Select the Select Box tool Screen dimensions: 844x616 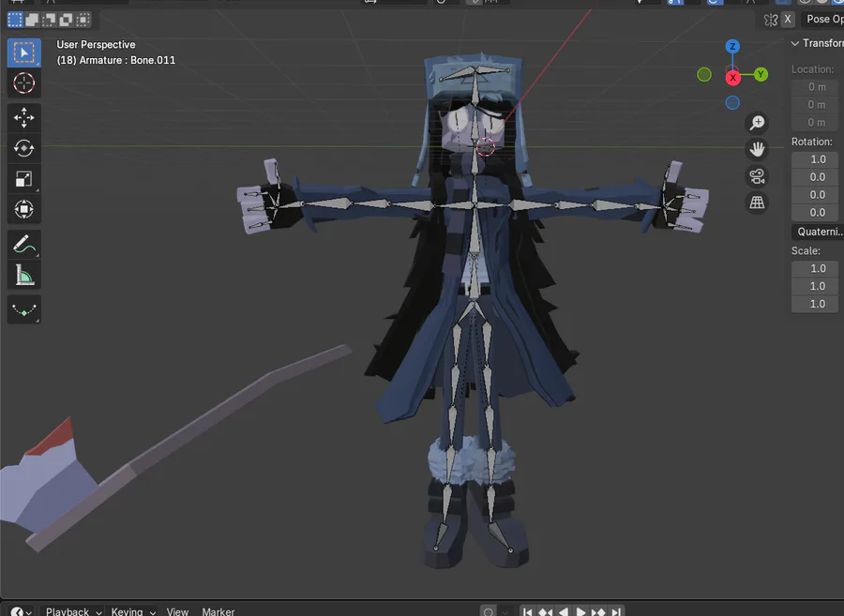pos(23,53)
